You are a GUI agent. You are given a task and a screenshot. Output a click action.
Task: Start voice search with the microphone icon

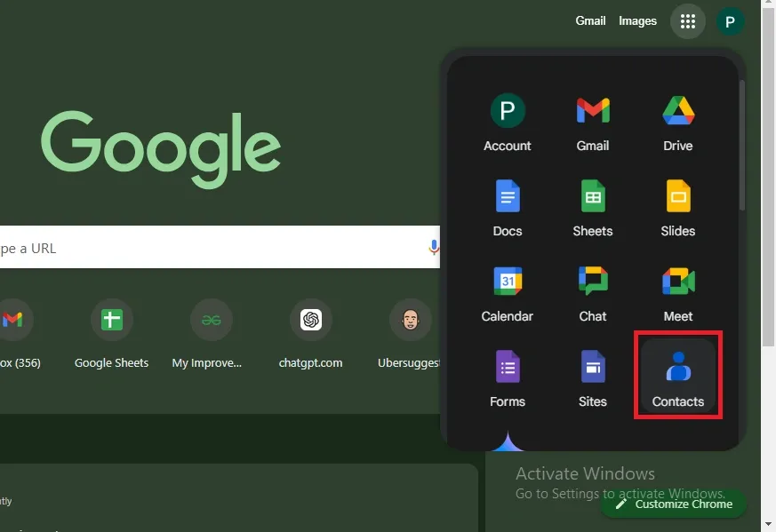click(x=434, y=247)
